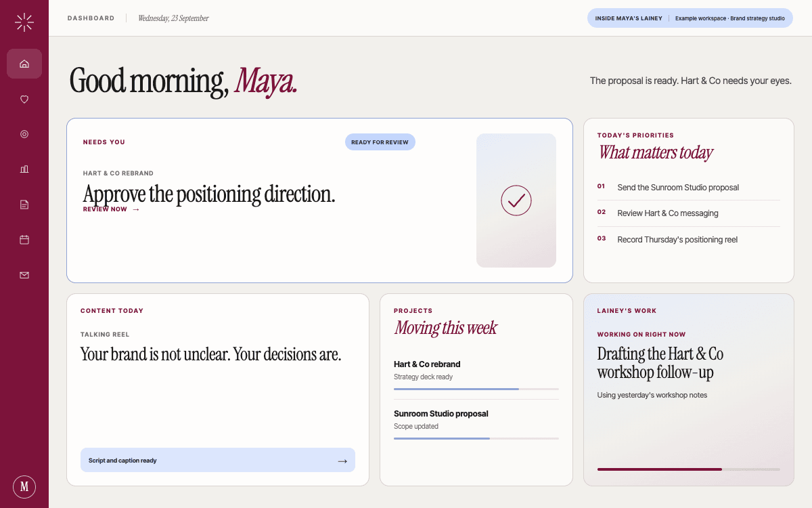Click the Hart & Co Rebrand eyebrow label

click(x=118, y=173)
